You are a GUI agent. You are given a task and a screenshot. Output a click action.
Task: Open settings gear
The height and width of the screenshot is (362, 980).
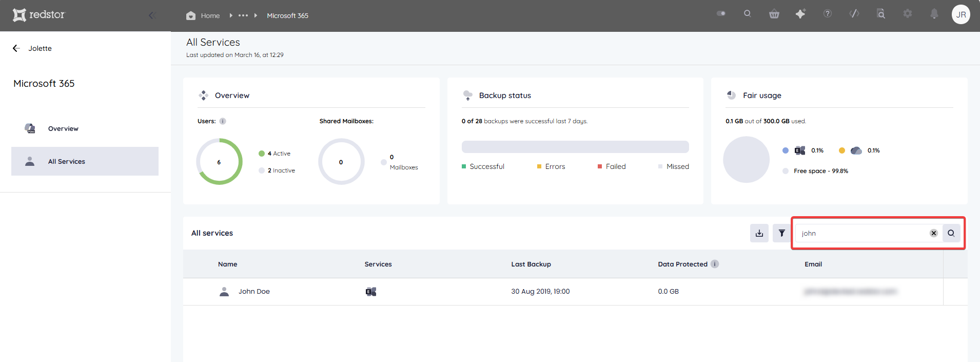pos(908,14)
